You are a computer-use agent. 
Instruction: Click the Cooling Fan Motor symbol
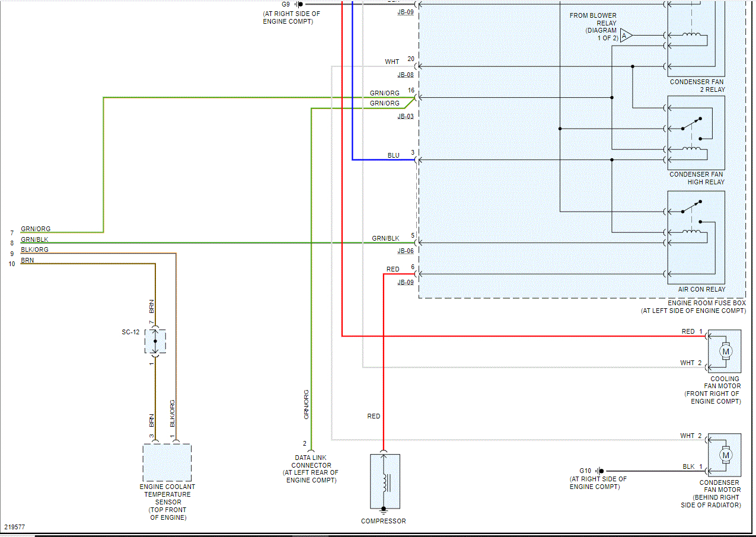tap(725, 351)
